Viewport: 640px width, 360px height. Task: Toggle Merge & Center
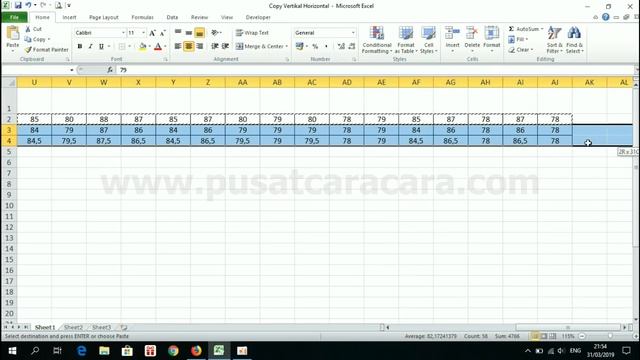tap(260, 46)
